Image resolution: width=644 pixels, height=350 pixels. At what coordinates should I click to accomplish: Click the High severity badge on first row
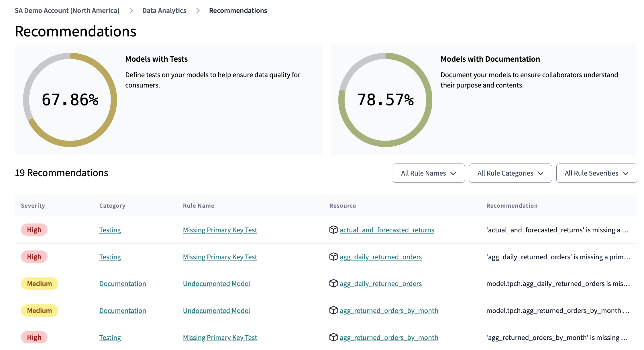[x=34, y=230]
